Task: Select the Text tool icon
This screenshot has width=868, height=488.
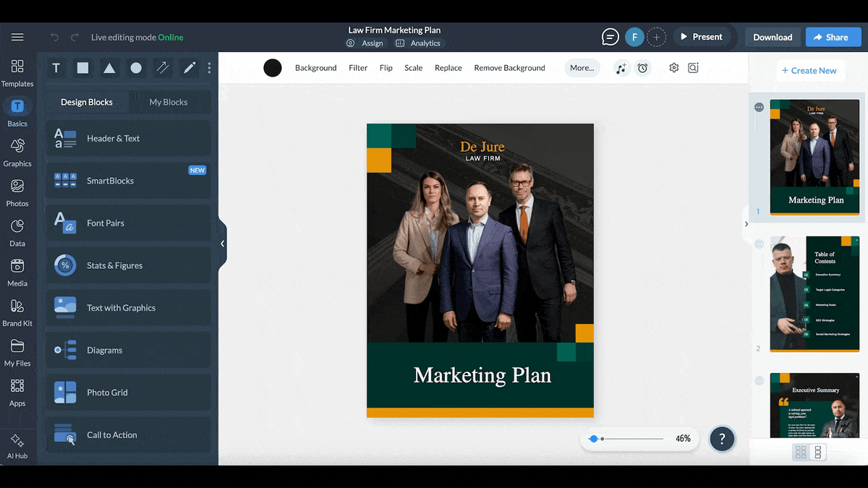Action: 56,68
